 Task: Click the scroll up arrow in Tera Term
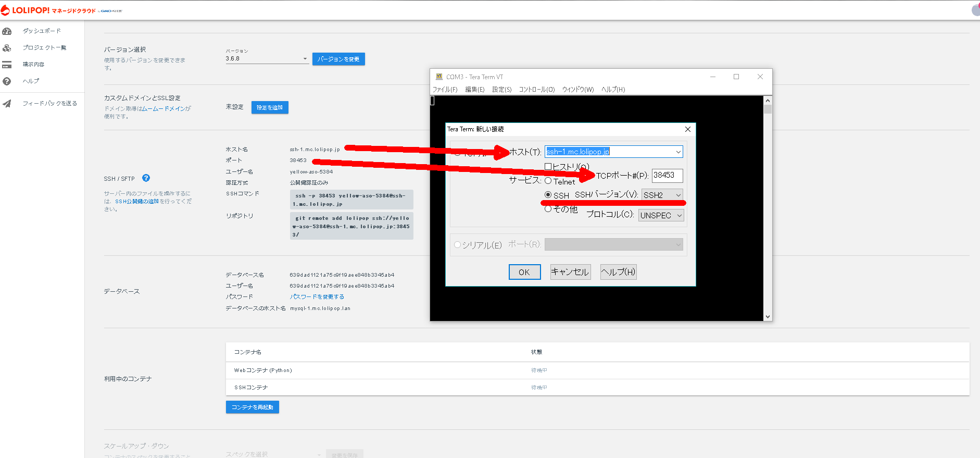coord(768,100)
